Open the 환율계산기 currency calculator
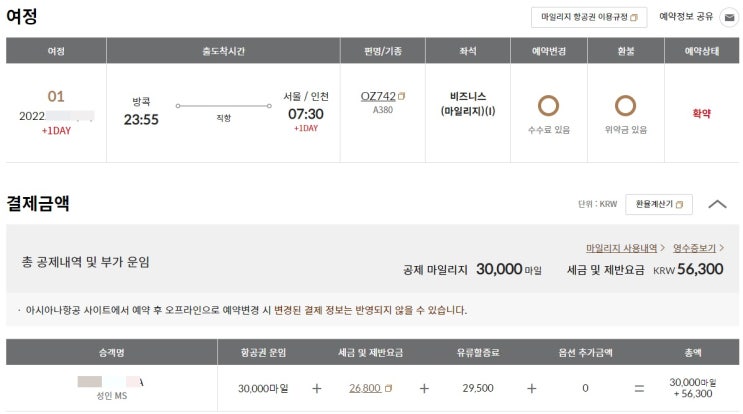Image resolution: width=743 pixels, height=414 pixels. 654,204
